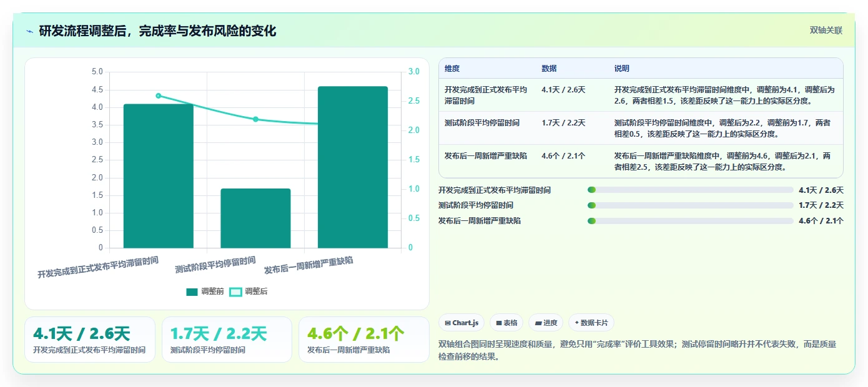Click the slanted x-axis label 测试阶段平均停留时间
The width and height of the screenshot is (868, 387).
point(215,265)
